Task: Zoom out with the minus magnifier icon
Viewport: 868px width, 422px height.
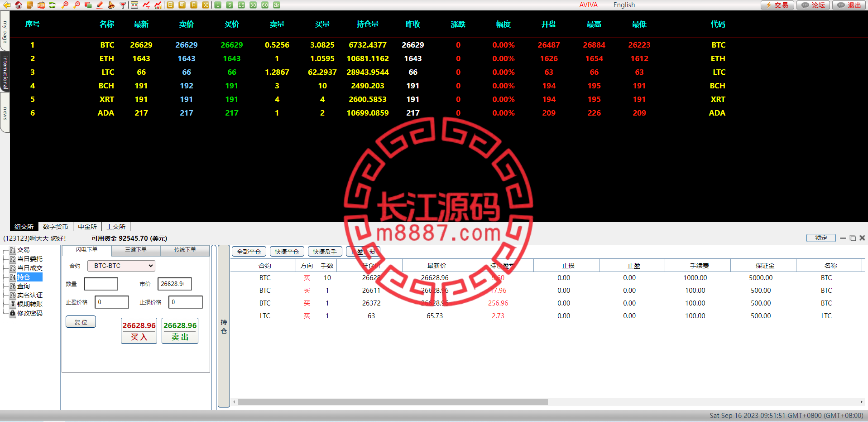Action: coord(77,5)
